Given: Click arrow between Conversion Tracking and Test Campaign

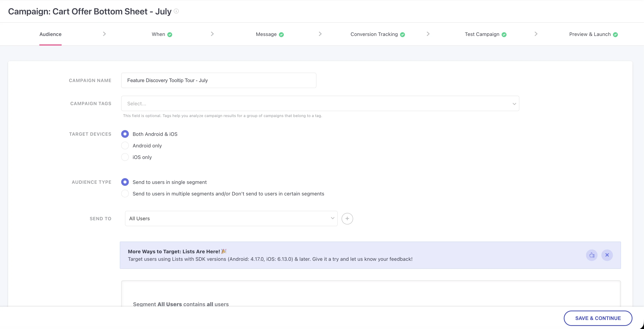Looking at the screenshot, I should [428, 34].
